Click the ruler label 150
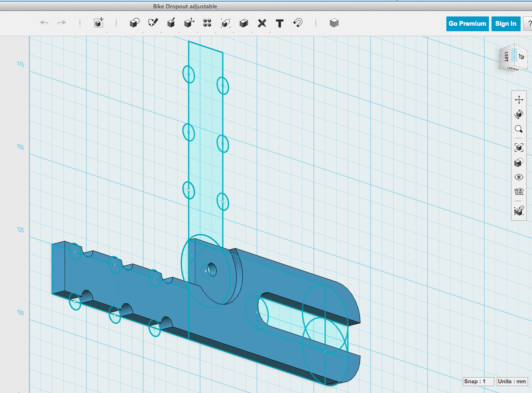This screenshot has width=532, height=393. [x=20, y=147]
